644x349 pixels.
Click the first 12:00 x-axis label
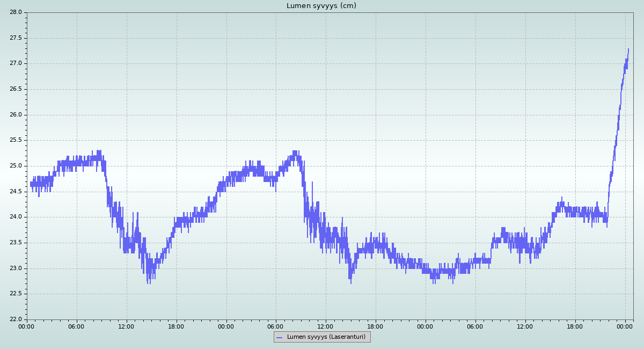pyautogui.click(x=127, y=326)
